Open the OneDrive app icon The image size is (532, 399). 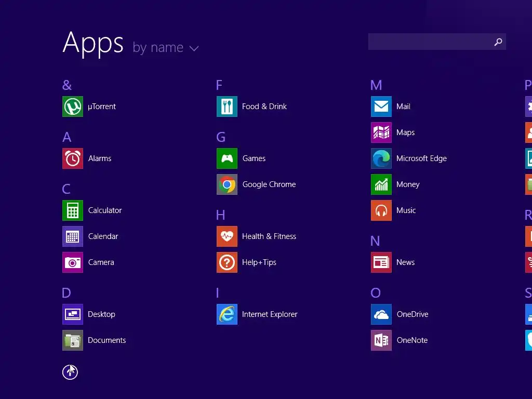[x=381, y=314]
